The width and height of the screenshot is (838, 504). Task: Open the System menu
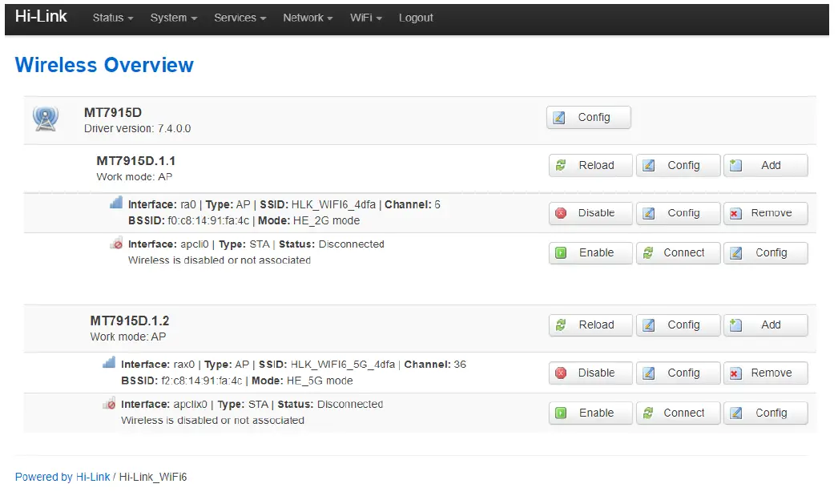coord(174,18)
